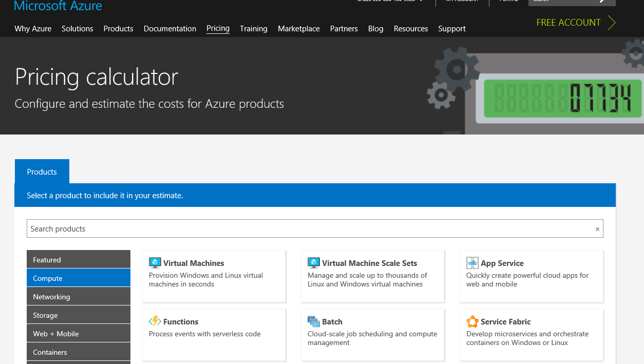The width and height of the screenshot is (644, 364).
Task: Go to the Blog
Action: pos(376,29)
